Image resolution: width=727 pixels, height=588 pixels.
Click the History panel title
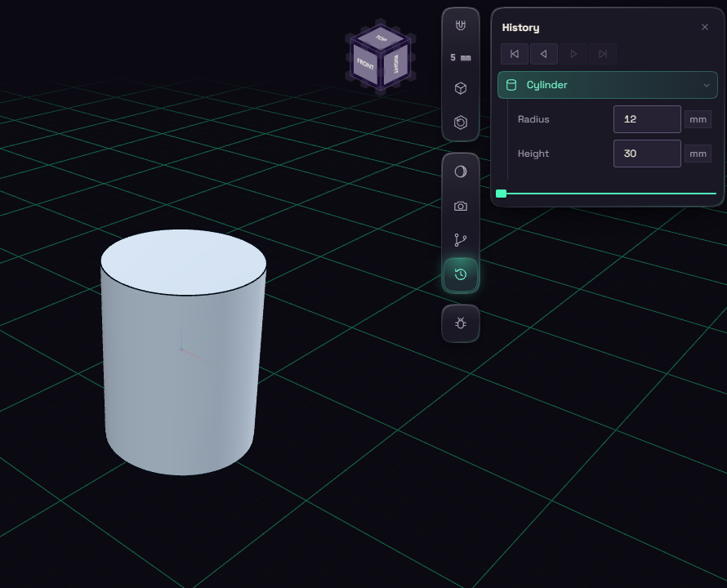coord(520,28)
